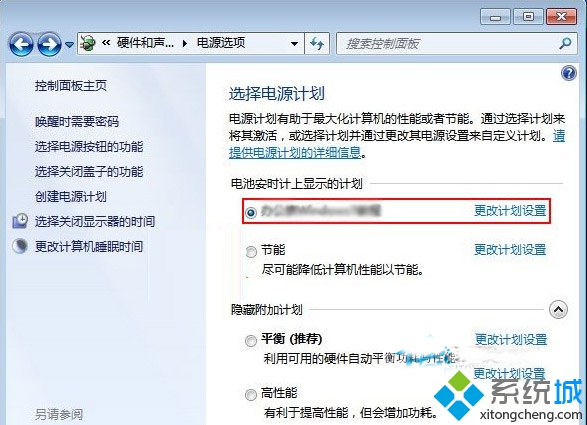587x425 pixels.
Task: Click the blue help question mark icon
Action: click(569, 73)
